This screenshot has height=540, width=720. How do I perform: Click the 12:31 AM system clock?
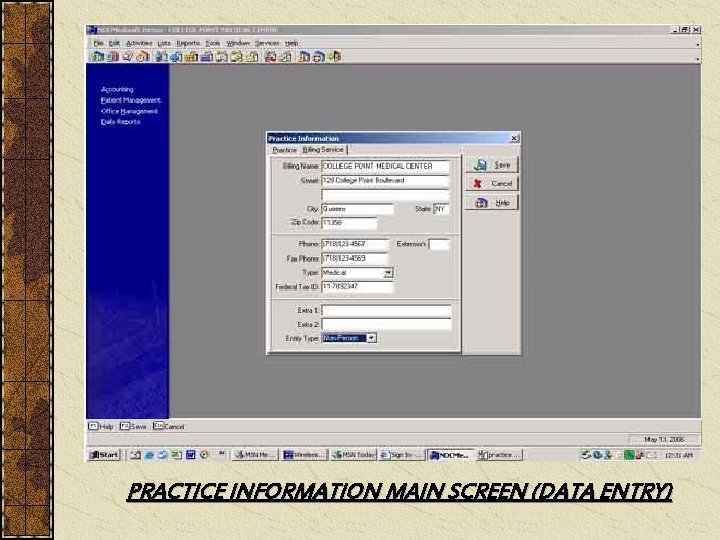(x=679, y=455)
